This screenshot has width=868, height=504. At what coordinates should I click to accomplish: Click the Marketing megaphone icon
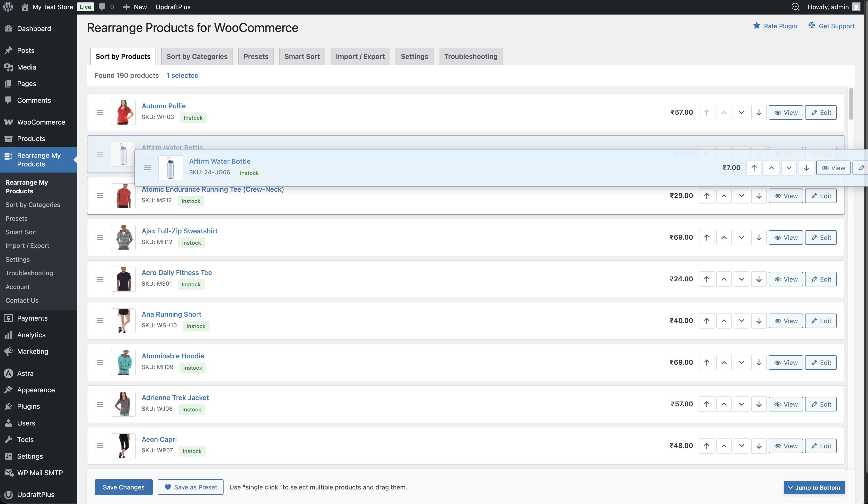(x=9, y=351)
